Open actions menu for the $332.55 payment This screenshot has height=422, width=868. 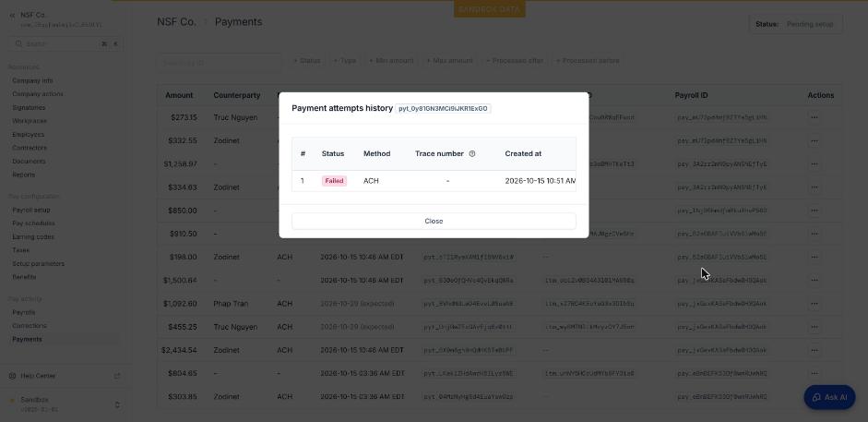pyautogui.click(x=814, y=140)
